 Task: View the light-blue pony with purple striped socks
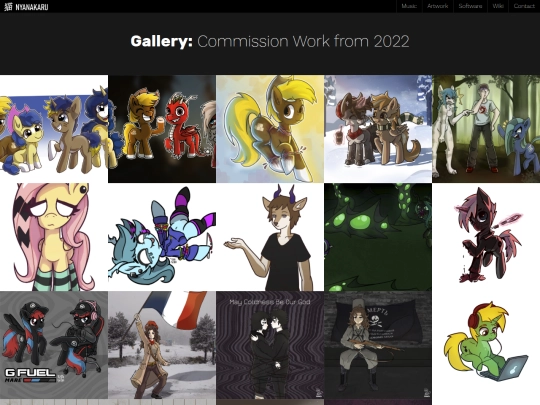coord(162,237)
